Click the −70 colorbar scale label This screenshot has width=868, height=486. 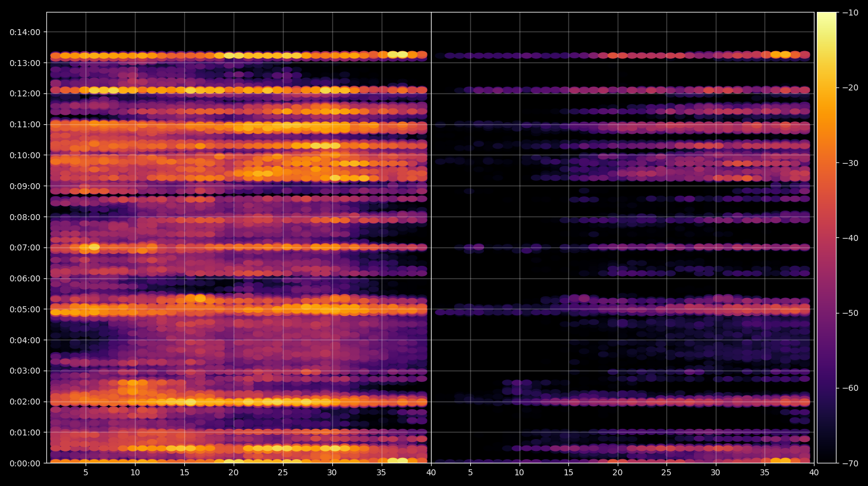pyautogui.click(x=850, y=463)
